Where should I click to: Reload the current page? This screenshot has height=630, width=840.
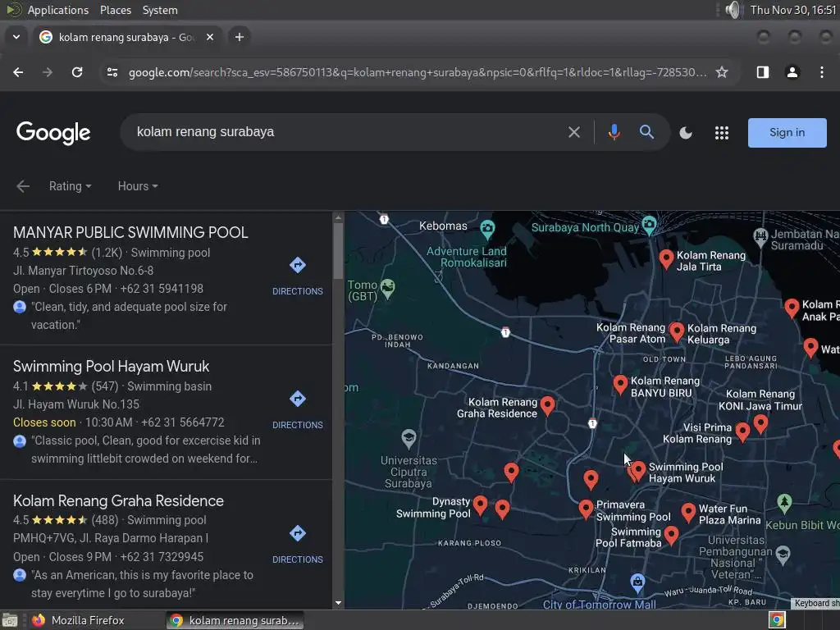(x=77, y=72)
